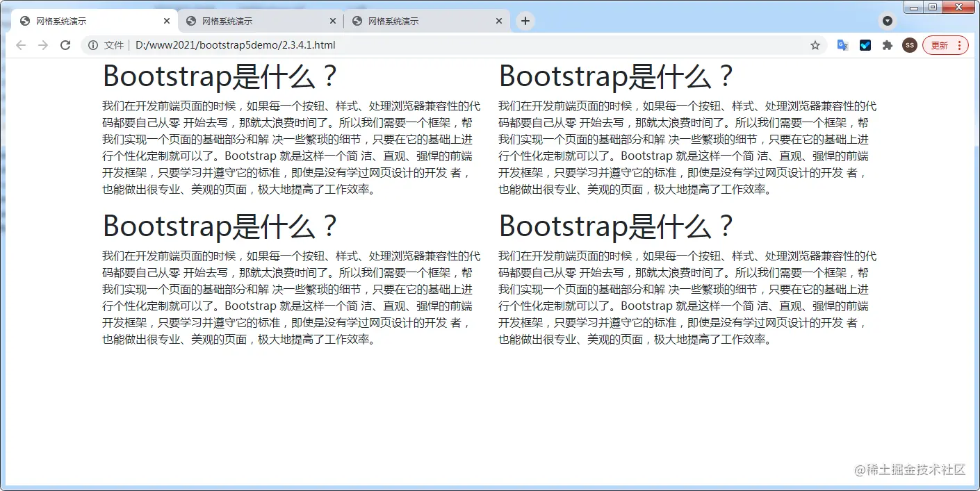980x491 pixels.
Task: Open the SS profile avatar
Action: click(910, 45)
